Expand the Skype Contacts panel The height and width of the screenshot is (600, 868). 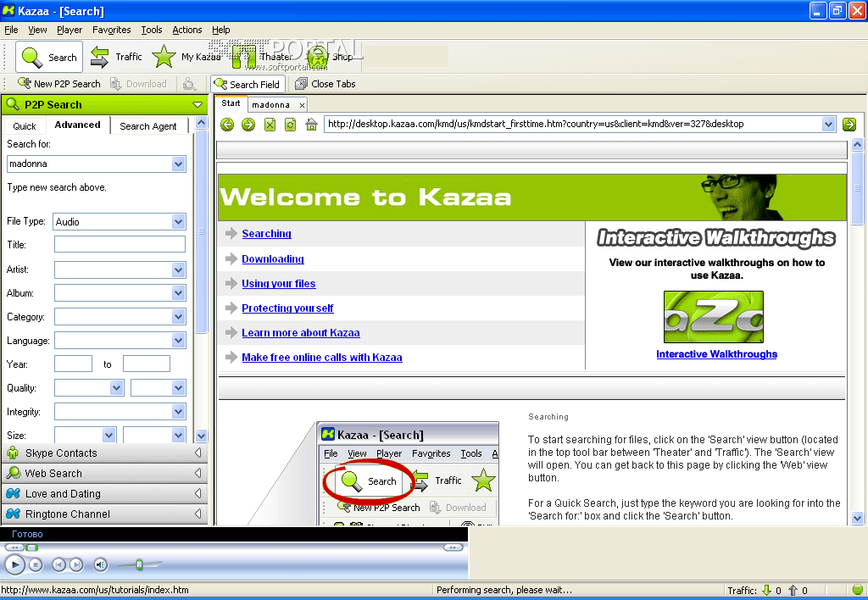pyautogui.click(x=105, y=453)
